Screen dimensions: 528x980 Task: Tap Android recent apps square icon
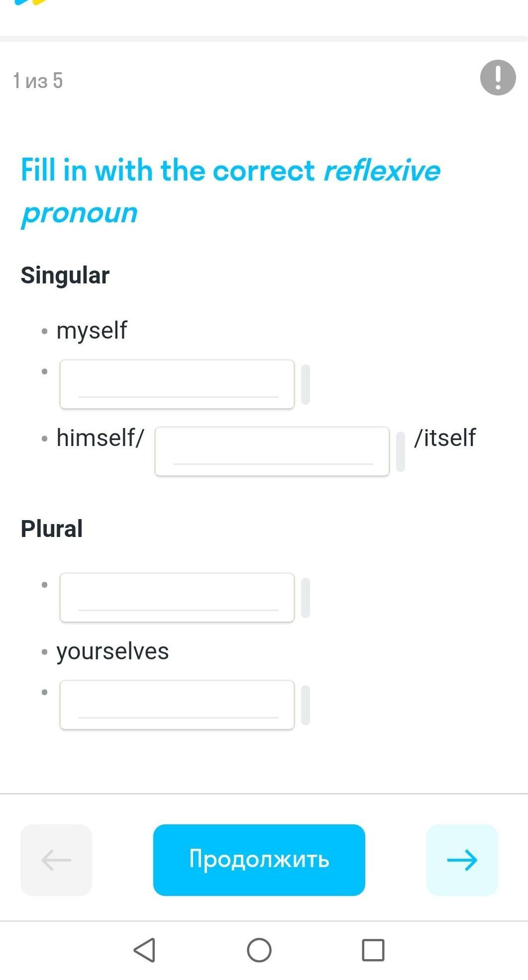point(373,950)
